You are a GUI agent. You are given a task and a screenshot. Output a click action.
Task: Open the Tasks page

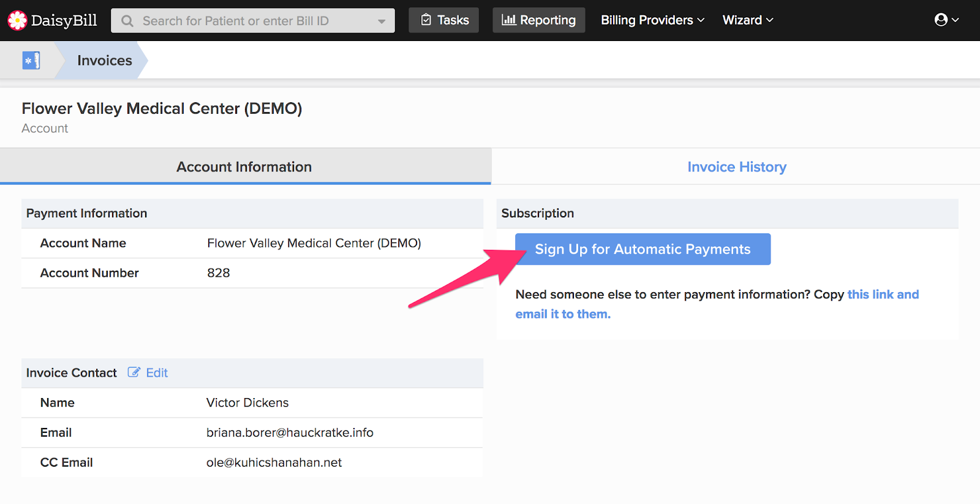click(x=444, y=20)
